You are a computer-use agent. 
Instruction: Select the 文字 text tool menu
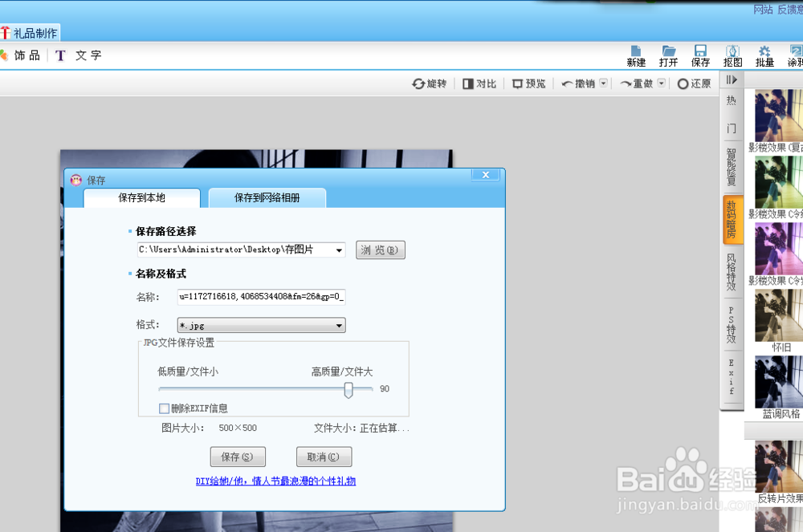(79, 55)
